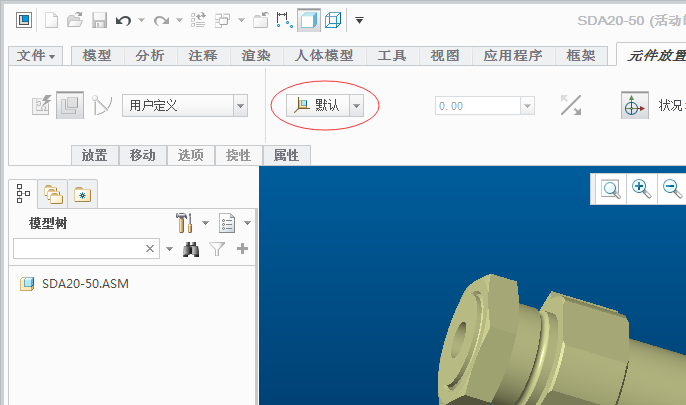Click the dimension measure icon in toolbar
686x405 pixels.
coord(284,20)
